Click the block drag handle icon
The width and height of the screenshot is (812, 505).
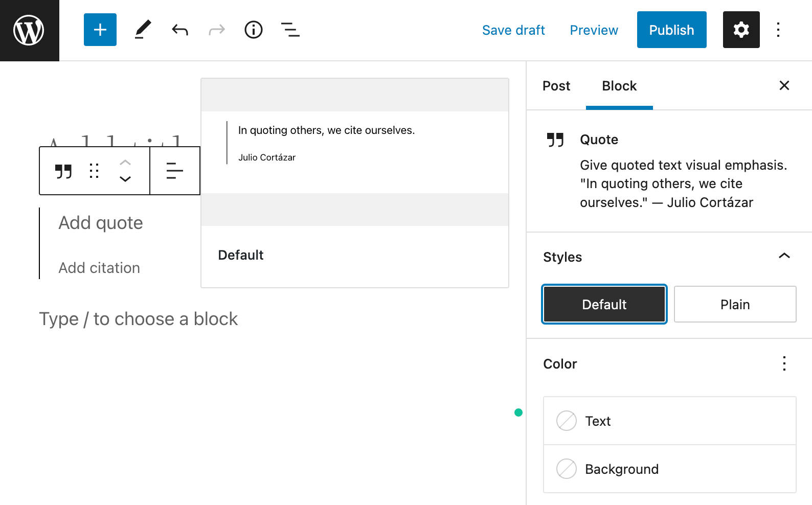pos(94,171)
